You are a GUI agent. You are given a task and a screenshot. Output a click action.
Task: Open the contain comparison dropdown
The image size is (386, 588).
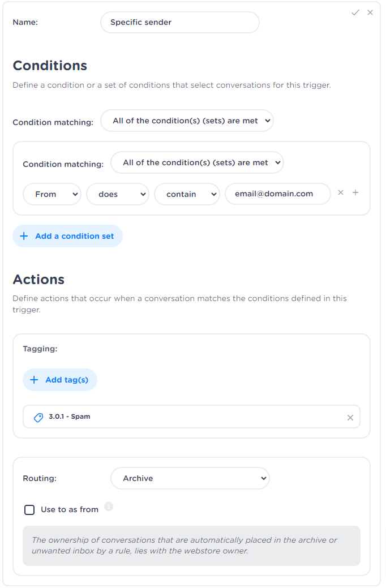(187, 194)
